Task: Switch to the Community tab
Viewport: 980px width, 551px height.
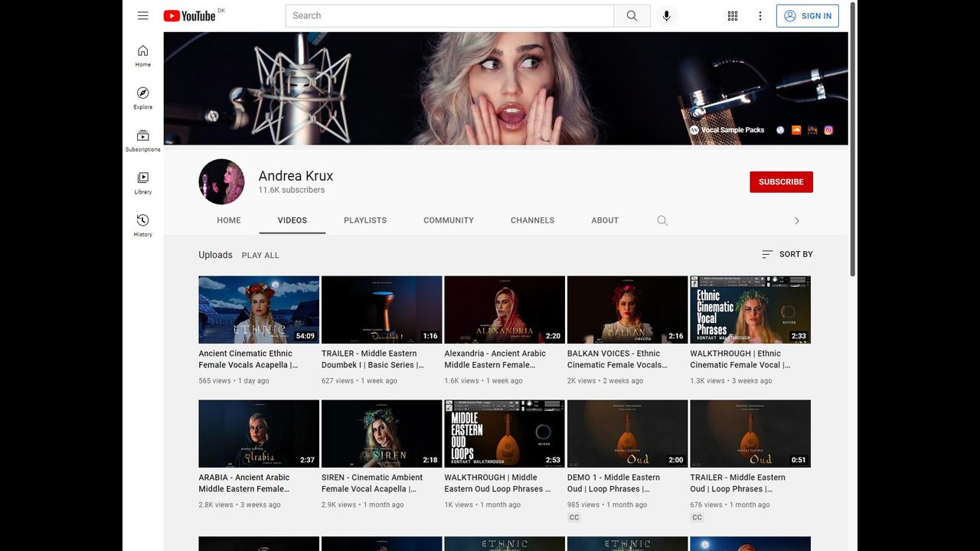Action: (449, 220)
